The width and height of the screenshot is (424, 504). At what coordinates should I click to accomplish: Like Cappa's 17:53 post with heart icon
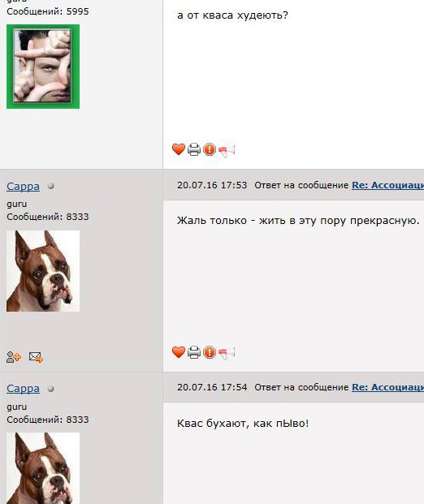(x=178, y=352)
